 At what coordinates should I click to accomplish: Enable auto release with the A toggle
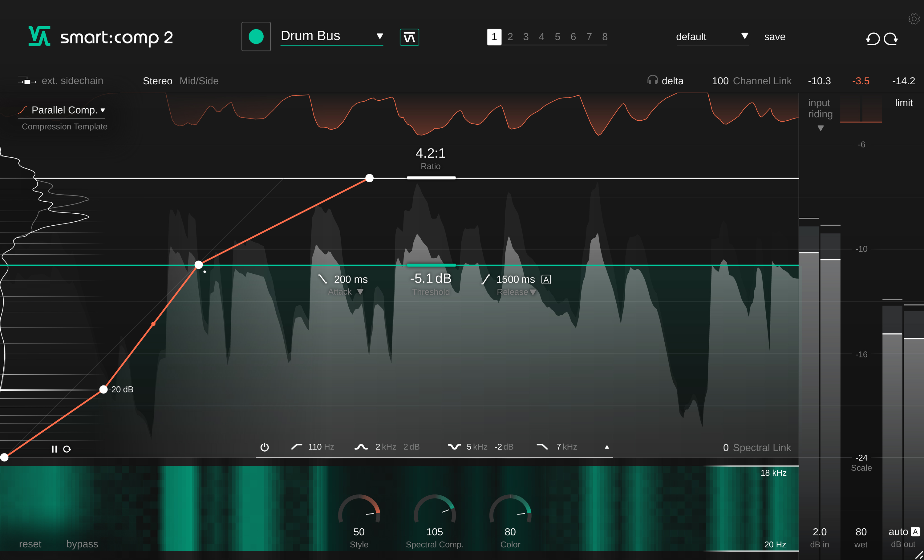click(x=546, y=279)
